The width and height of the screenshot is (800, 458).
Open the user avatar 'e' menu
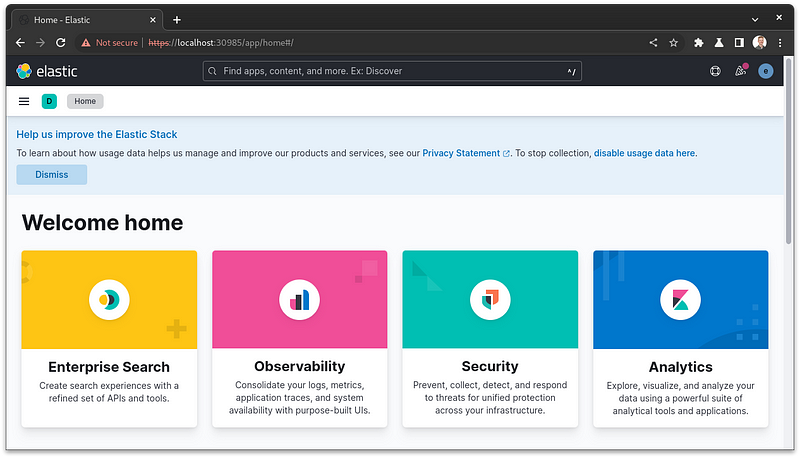coord(765,71)
